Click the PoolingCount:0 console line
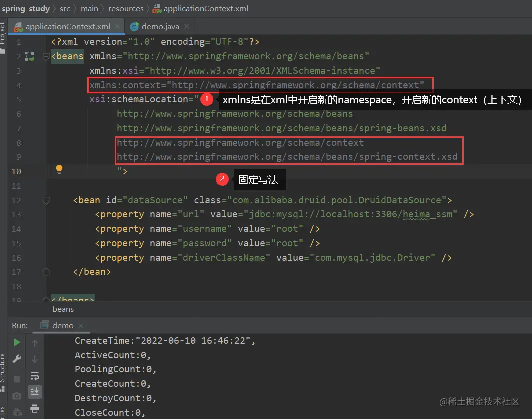The height and width of the screenshot is (419, 532). point(115,369)
